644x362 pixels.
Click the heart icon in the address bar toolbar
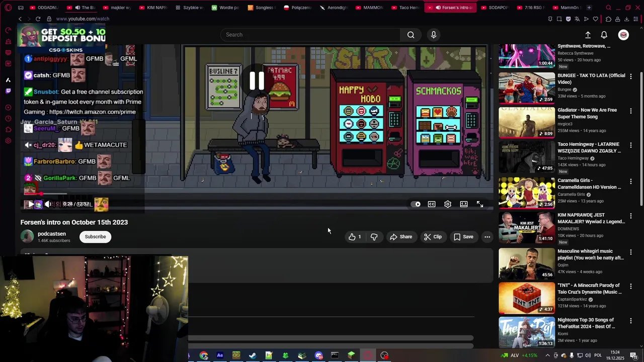[x=596, y=19]
